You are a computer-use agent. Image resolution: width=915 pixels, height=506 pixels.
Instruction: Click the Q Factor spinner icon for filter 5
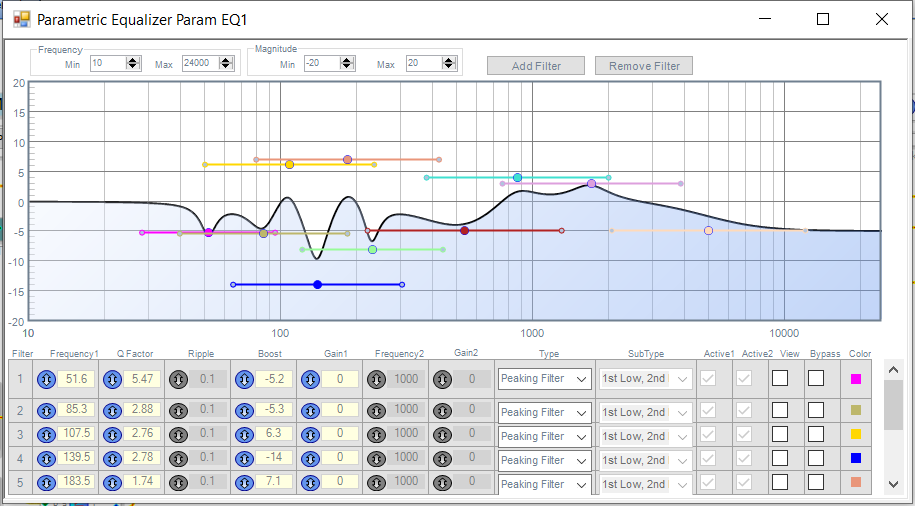click(112, 483)
